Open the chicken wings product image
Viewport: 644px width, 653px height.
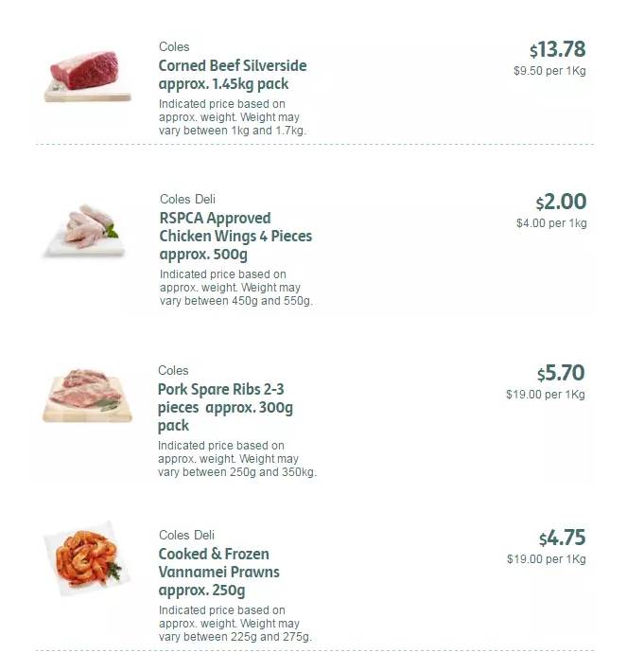click(84, 230)
